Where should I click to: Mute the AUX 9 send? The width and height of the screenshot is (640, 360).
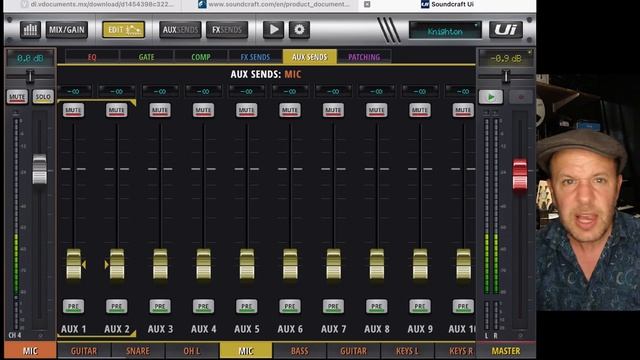(x=420, y=110)
